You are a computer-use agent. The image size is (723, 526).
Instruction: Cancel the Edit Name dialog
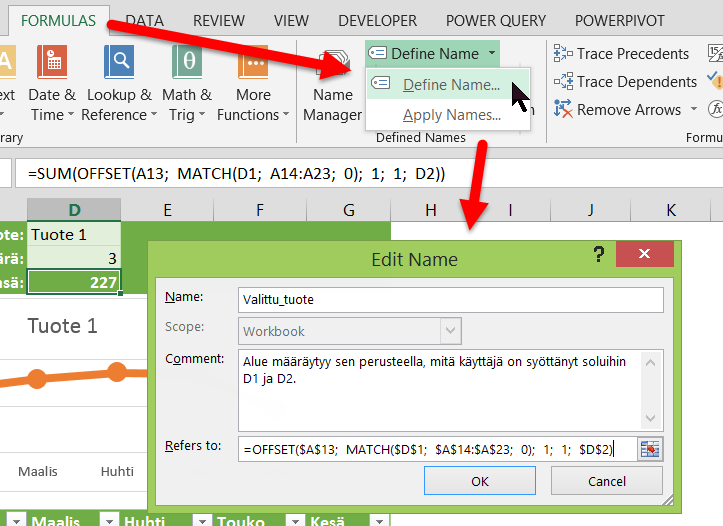click(607, 481)
